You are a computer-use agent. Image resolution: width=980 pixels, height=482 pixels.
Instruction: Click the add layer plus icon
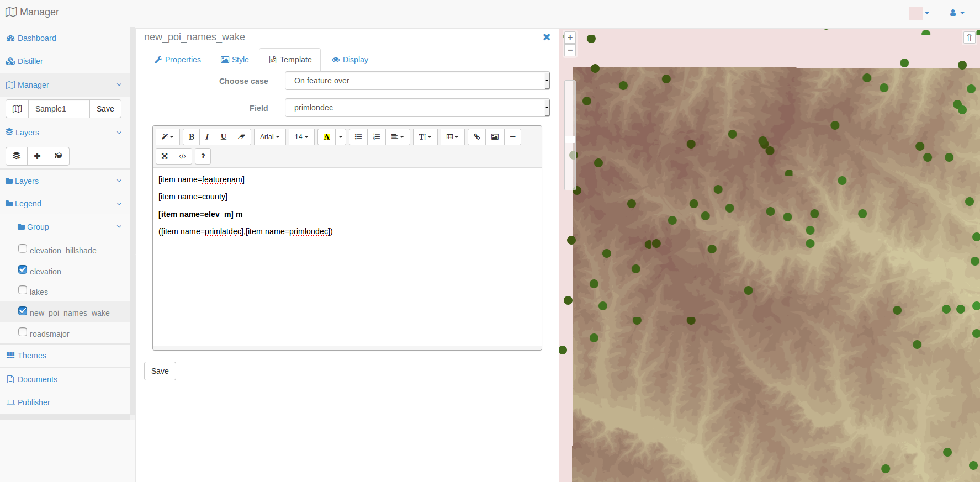[x=37, y=156]
